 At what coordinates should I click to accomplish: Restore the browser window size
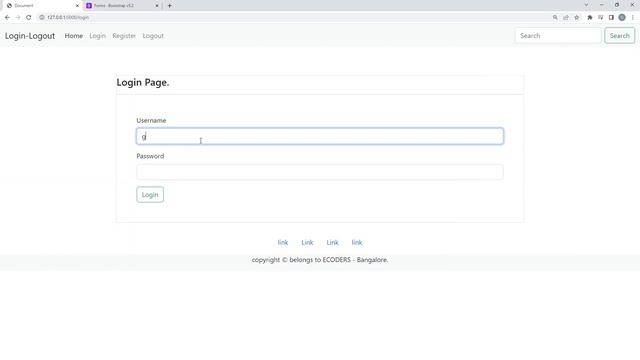[617, 5]
